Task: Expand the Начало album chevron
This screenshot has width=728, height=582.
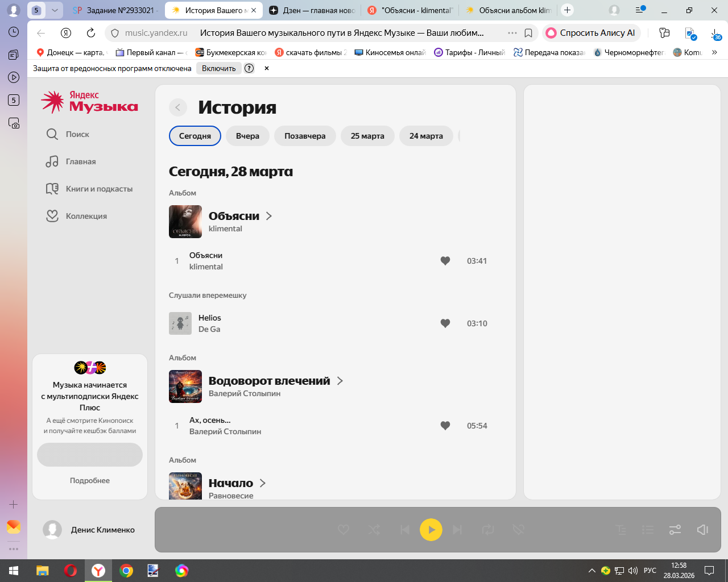Action: (x=263, y=483)
